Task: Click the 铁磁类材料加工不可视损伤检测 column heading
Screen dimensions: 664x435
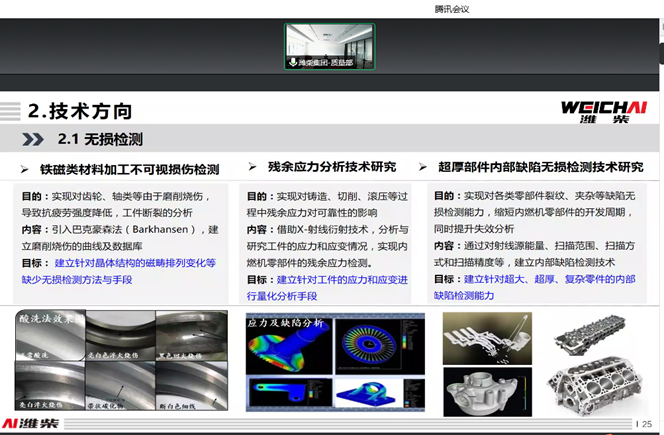Action: coord(128,169)
